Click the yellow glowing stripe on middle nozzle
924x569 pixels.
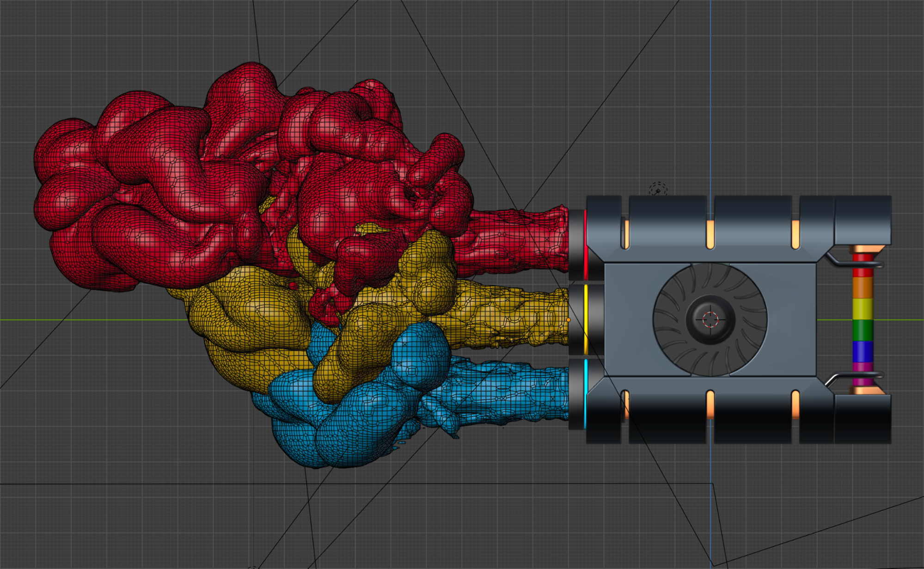(586, 319)
